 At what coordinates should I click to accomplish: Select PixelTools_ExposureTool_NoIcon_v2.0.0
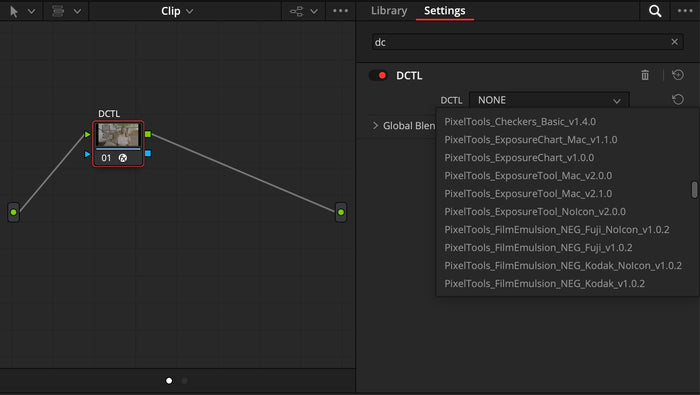pos(535,212)
